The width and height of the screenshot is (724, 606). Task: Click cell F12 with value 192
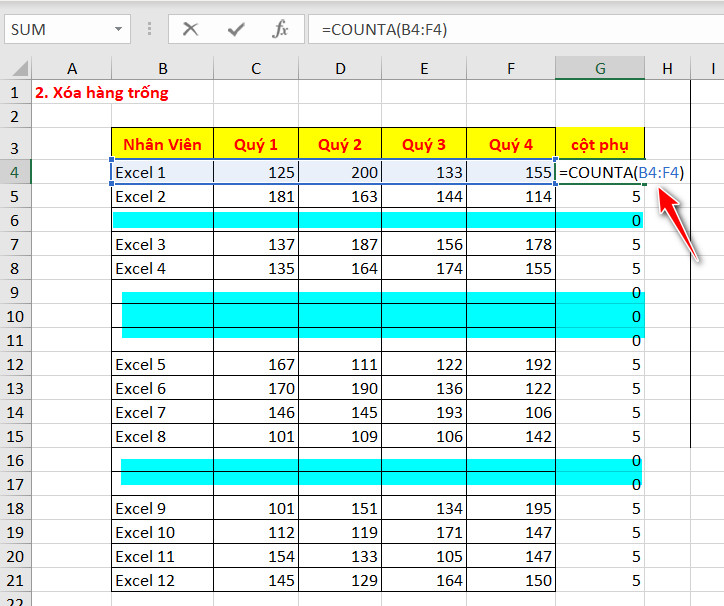pyautogui.click(x=511, y=364)
